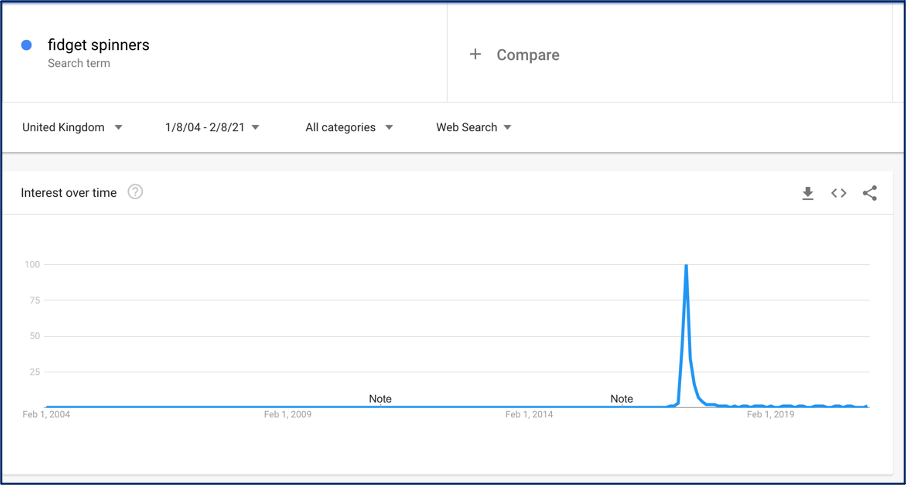Expand the 1/8/04 - 2/8/21 date range
This screenshot has height=486, width=906.
point(212,127)
